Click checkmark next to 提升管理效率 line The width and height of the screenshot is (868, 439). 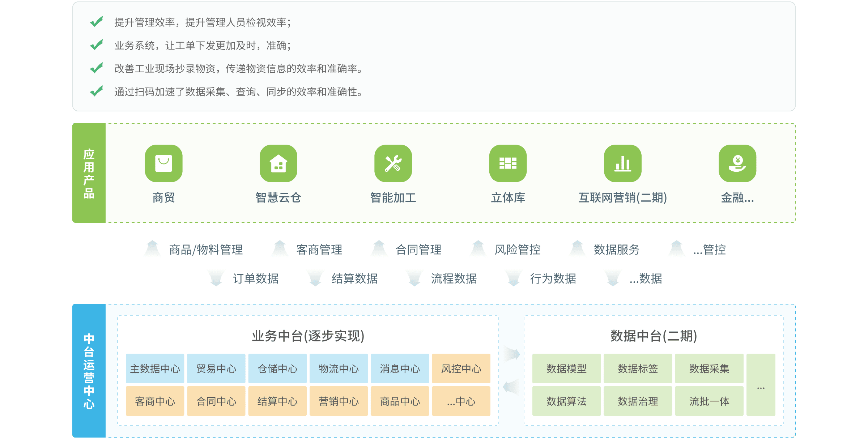click(x=97, y=22)
